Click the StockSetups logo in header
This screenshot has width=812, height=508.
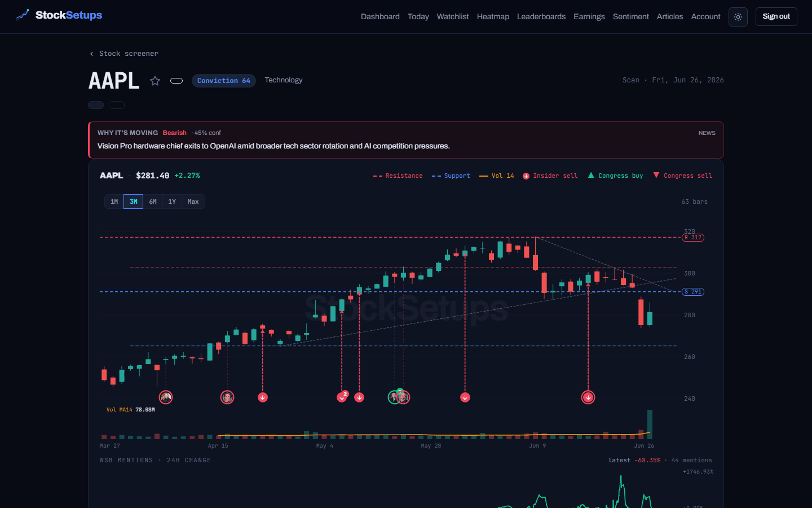tap(59, 15)
